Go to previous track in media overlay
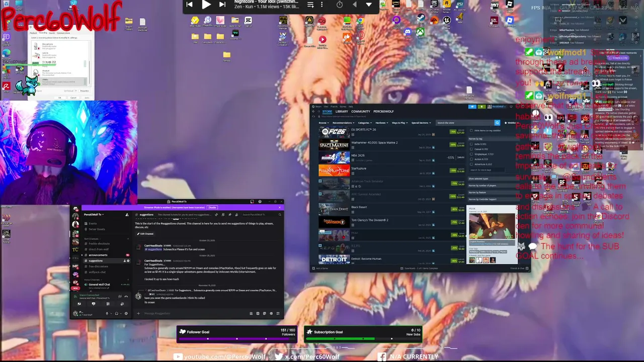The height and width of the screenshot is (362, 644). tap(189, 5)
